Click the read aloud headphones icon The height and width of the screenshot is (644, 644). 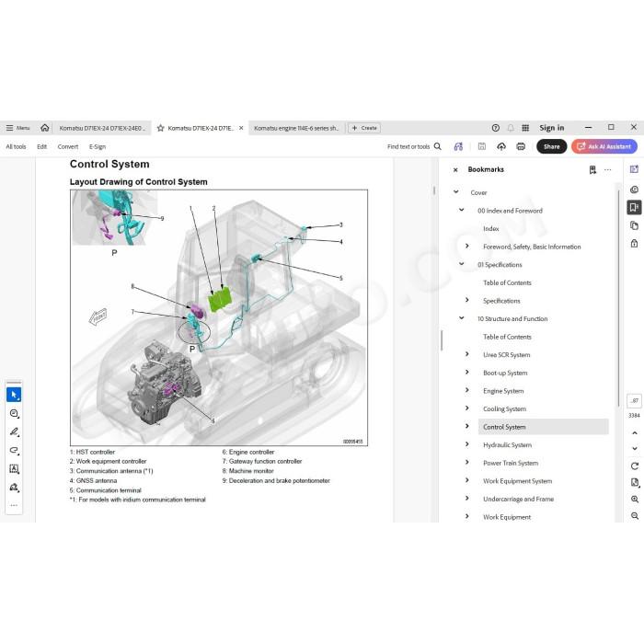click(458, 146)
